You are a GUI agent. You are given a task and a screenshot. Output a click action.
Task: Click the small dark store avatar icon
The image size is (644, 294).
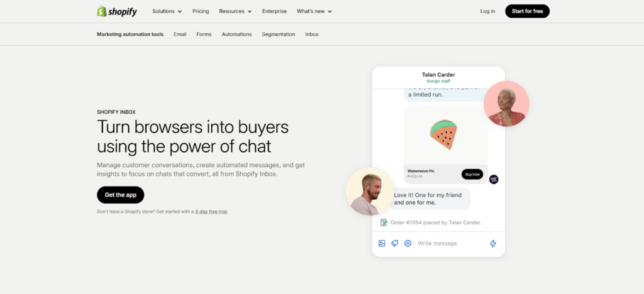point(494,179)
